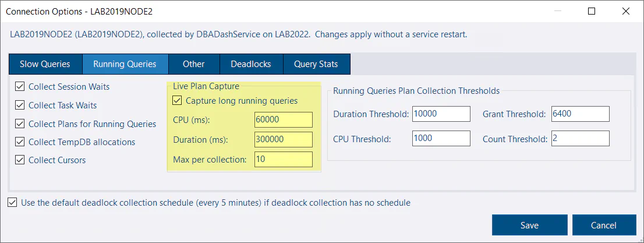Click the 'Live Plan Capture' group label
The image size is (644, 243).
click(206, 86)
